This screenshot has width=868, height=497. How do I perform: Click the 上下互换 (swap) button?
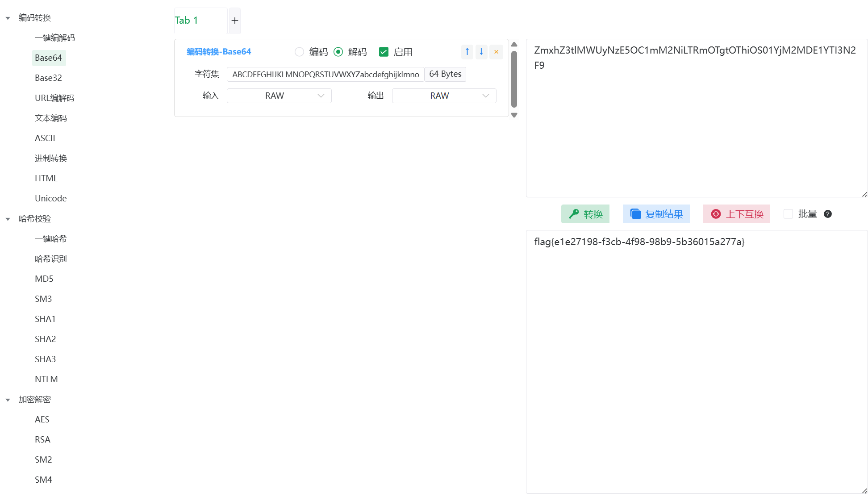pos(737,214)
